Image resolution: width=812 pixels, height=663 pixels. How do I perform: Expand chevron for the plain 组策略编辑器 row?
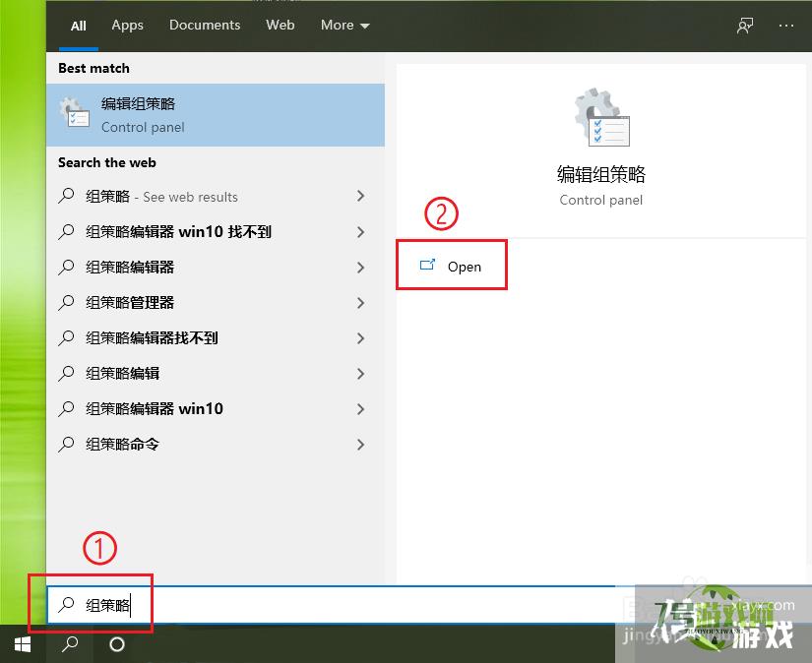(x=361, y=267)
